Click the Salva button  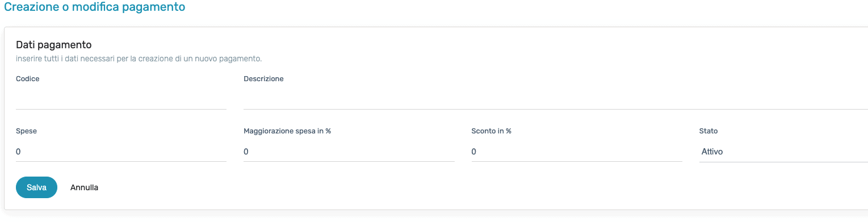36,187
